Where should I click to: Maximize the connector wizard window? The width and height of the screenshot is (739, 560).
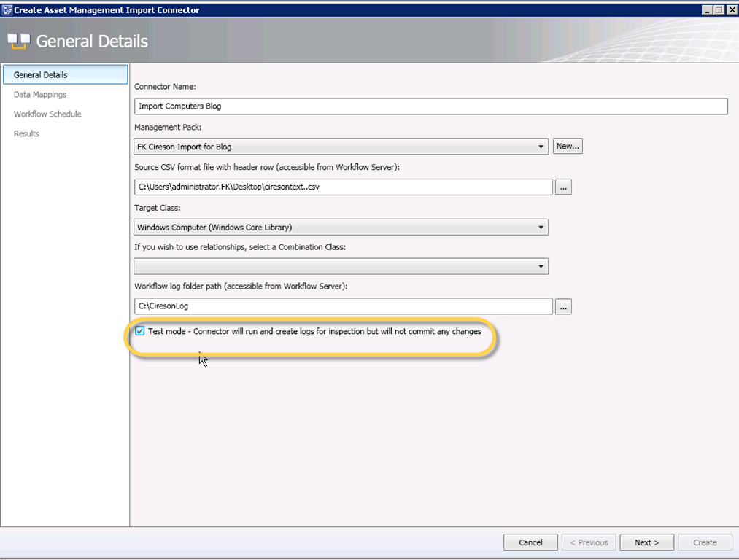click(718, 10)
